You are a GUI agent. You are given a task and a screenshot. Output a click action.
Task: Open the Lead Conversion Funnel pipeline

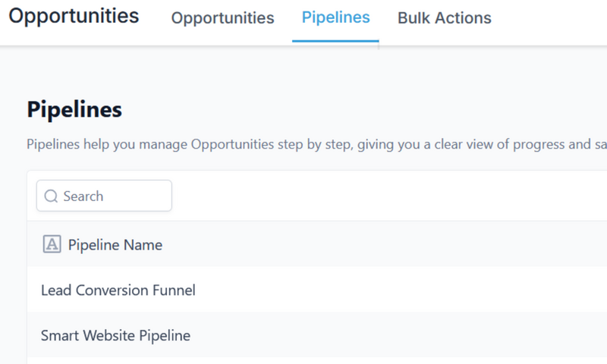point(118,290)
